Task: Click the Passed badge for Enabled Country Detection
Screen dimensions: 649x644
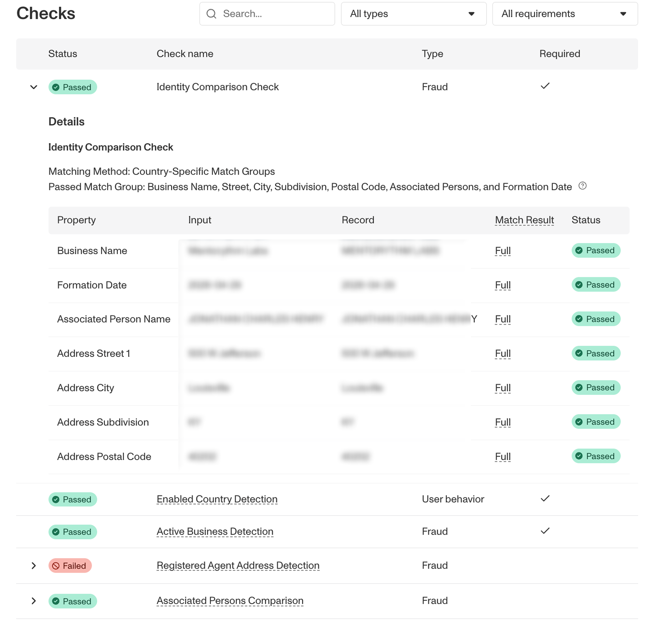Action: 73,499
